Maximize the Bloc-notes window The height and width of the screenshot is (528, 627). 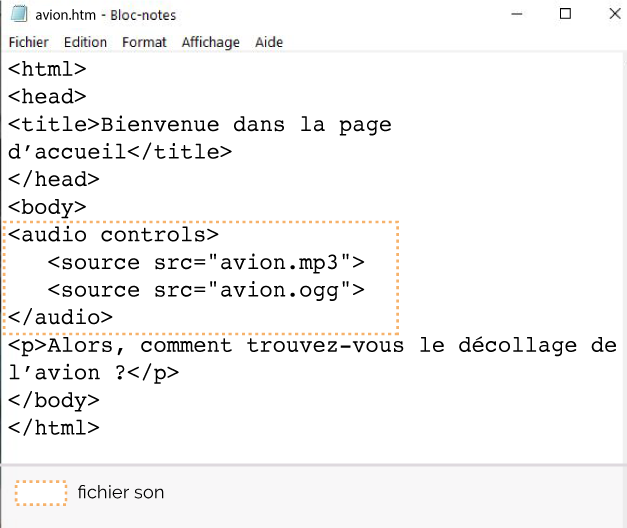(x=565, y=14)
